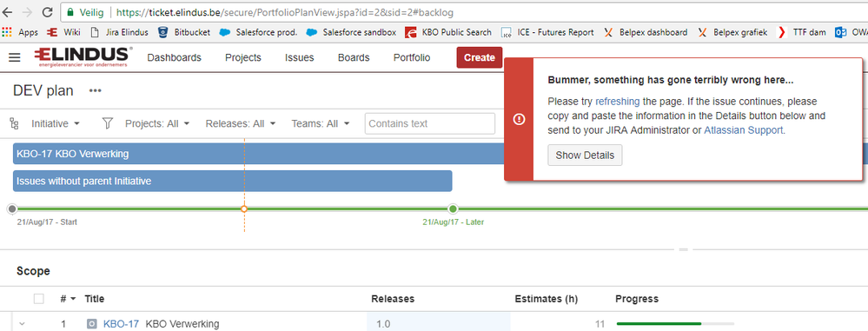Open DEV plan more options ellipsis
Screen dimensions: 868x331
[x=96, y=90]
